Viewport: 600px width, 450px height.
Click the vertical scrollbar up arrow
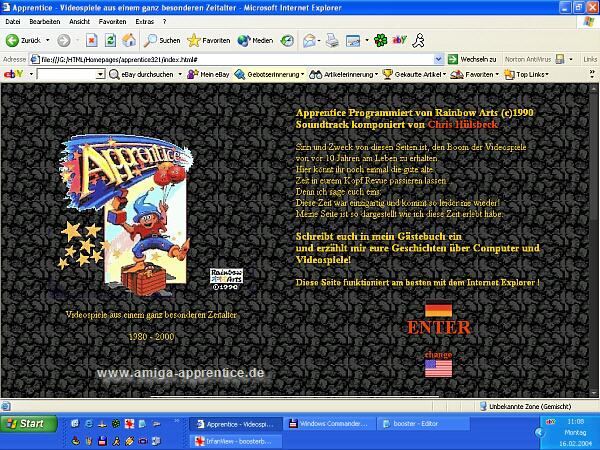point(594,88)
